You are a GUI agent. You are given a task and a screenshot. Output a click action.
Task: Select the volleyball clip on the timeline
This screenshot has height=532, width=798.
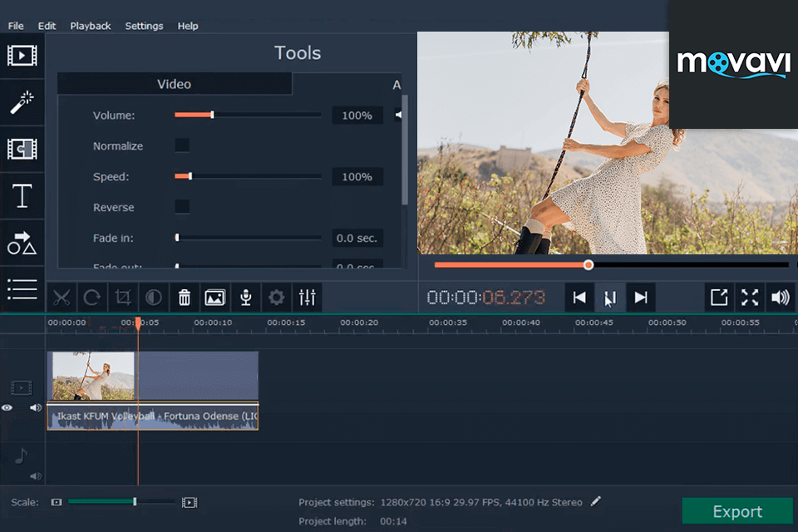[x=152, y=391]
